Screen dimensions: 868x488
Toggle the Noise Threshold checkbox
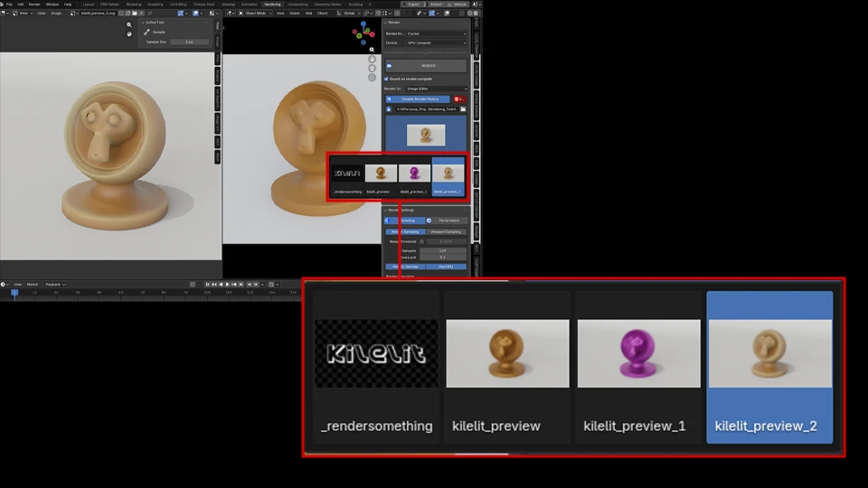click(x=421, y=242)
